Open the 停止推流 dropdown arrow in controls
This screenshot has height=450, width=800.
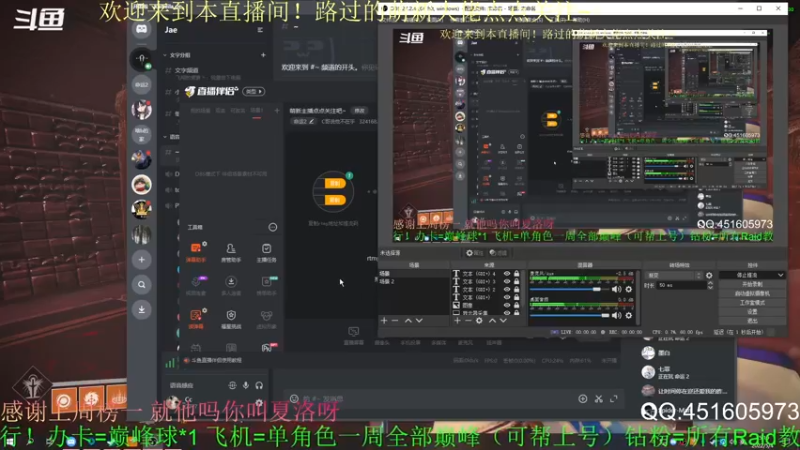point(780,275)
